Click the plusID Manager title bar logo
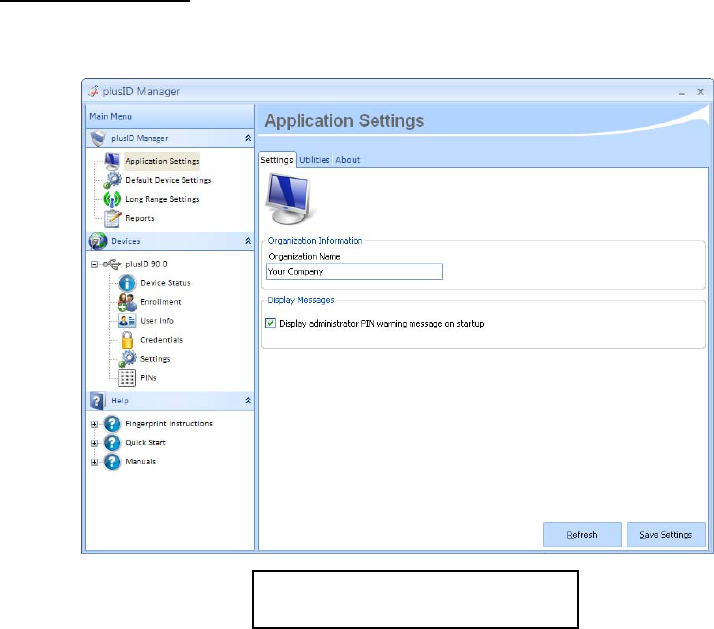 click(93, 91)
